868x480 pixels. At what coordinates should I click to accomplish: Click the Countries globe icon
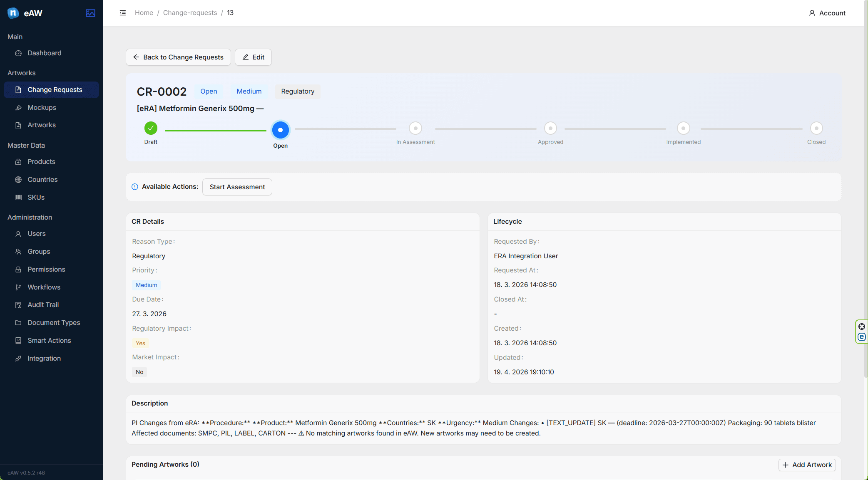click(18, 180)
